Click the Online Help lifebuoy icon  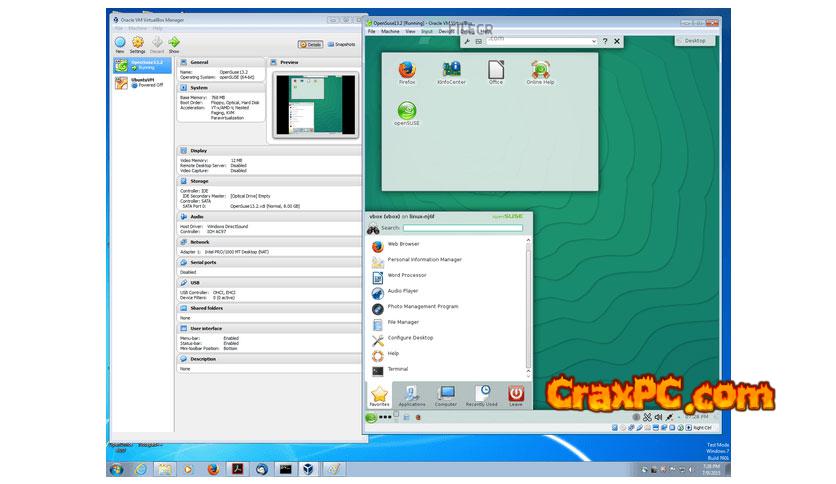point(540,71)
